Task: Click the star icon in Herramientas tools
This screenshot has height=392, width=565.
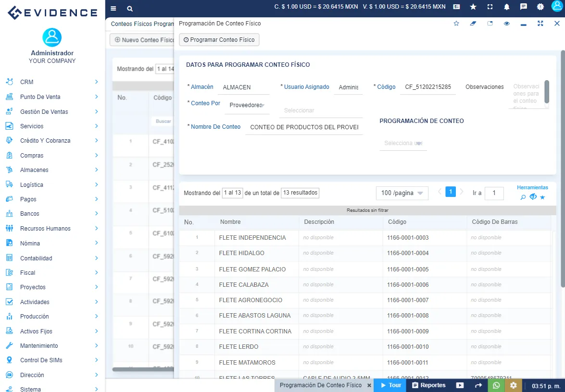Action: (542, 196)
